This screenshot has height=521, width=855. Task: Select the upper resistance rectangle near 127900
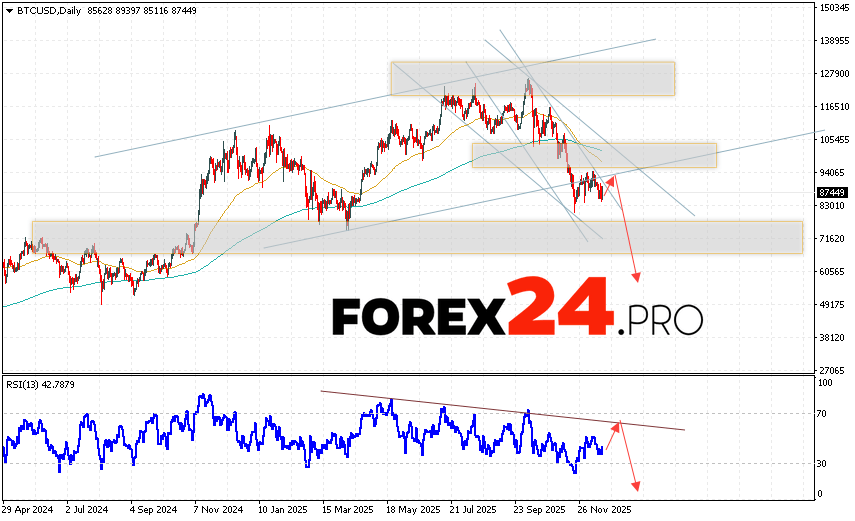click(x=532, y=79)
